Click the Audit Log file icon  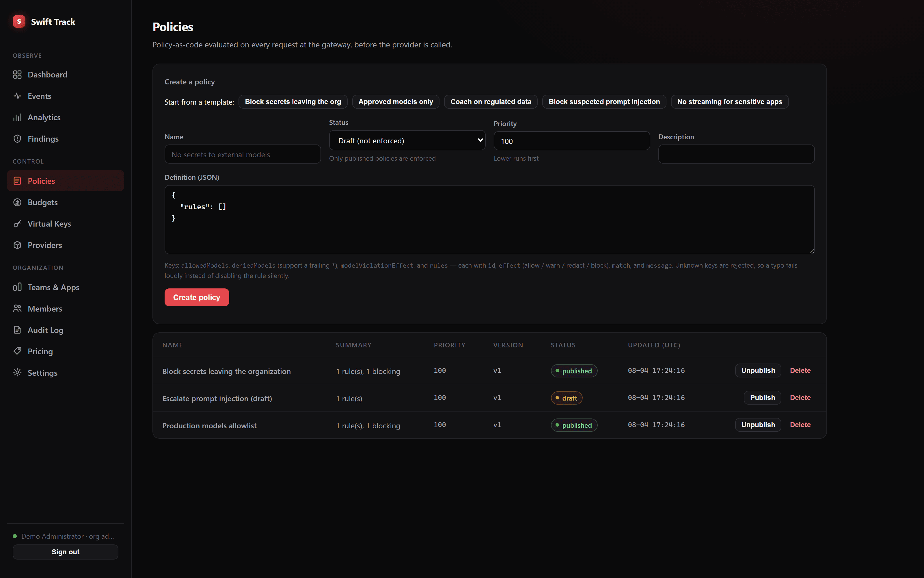click(x=17, y=330)
